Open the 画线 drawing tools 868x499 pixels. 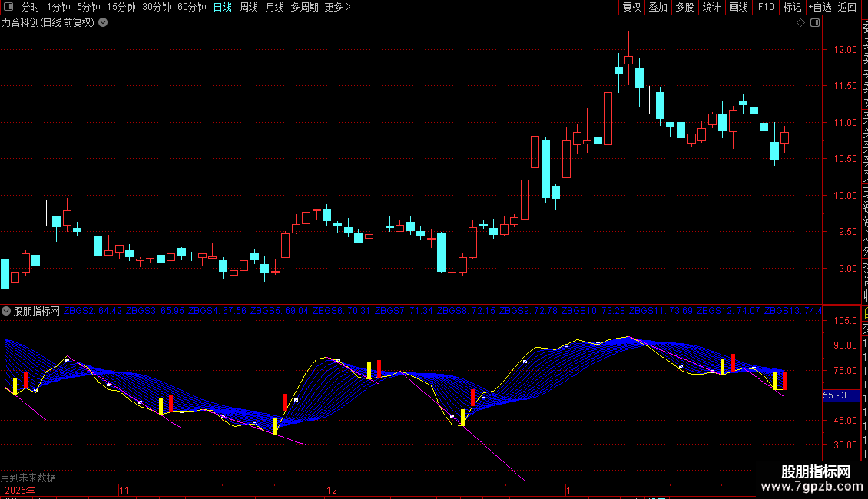pyautogui.click(x=738, y=7)
